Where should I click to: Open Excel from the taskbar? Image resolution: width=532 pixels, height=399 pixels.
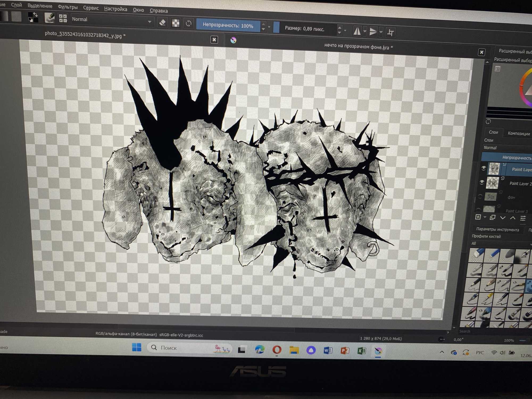[361, 351]
